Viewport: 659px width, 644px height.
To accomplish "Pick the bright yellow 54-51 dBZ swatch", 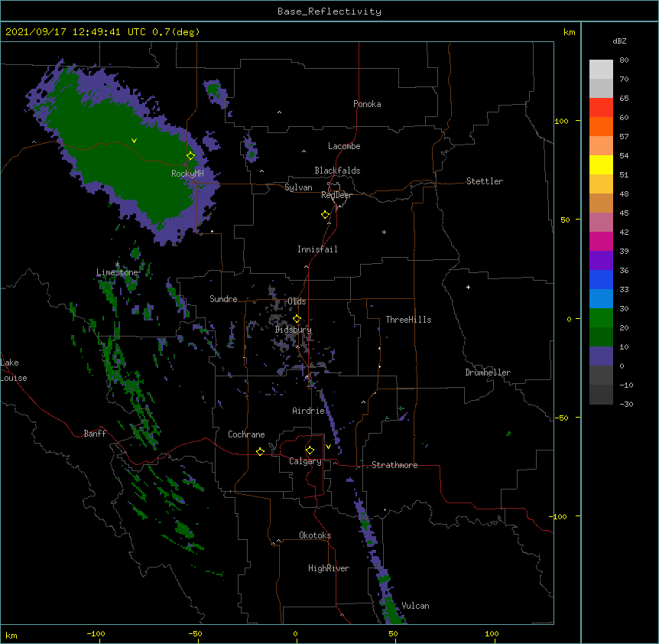I will click(601, 164).
